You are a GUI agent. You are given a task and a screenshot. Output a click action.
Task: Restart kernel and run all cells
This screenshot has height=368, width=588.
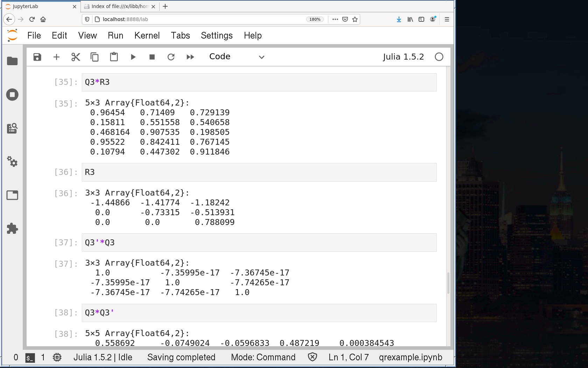[x=190, y=57]
